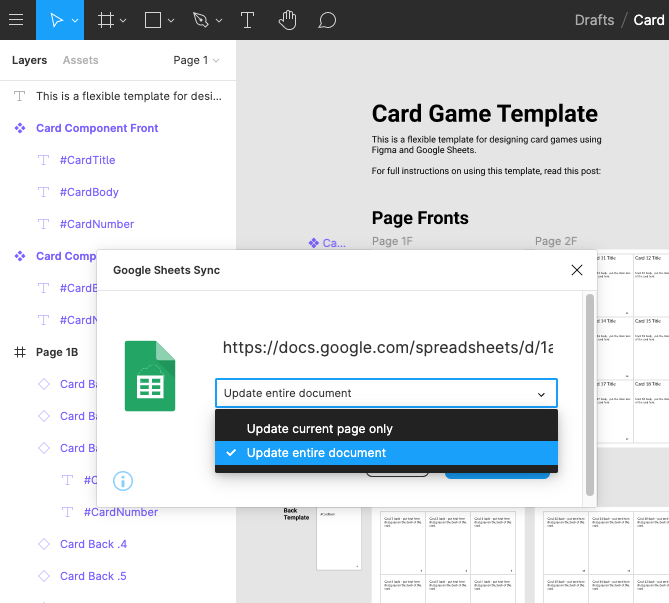669x603 pixels.
Task: Select the Rectangle shape tool
Action: [153, 20]
